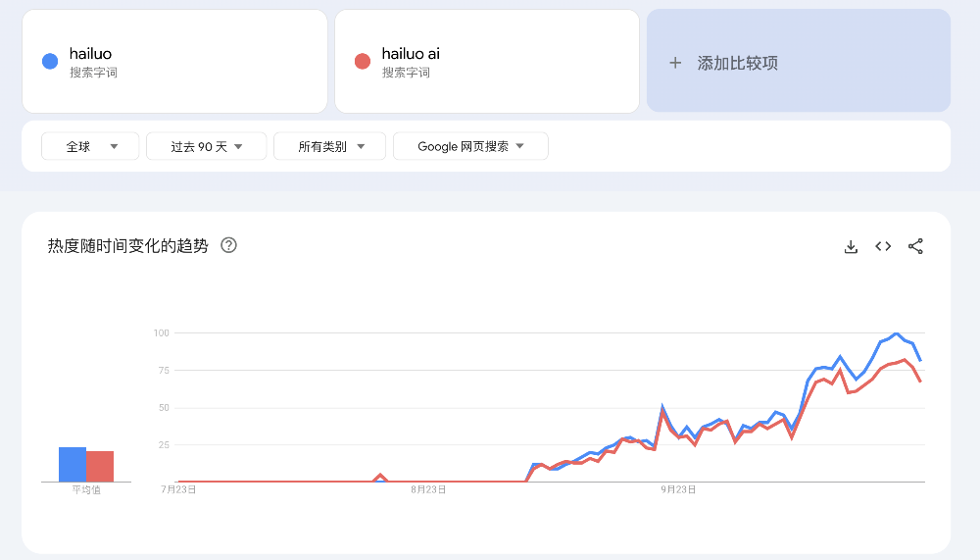This screenshot has height=560, width=980.
Task: Select the blue average bar for hailuo
Action: tap(73, 464)
